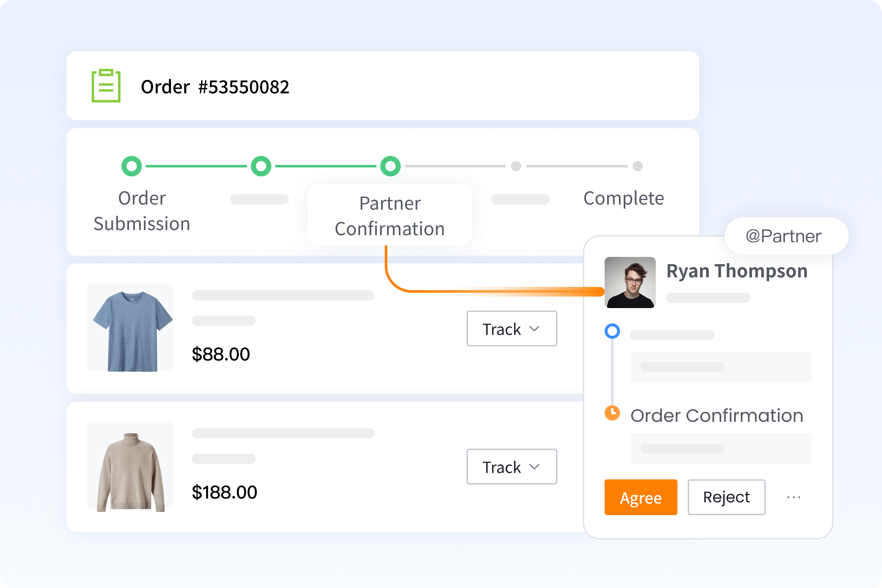Select the second green progress step circle
The image size is (882, 588).
pos(261,166)
